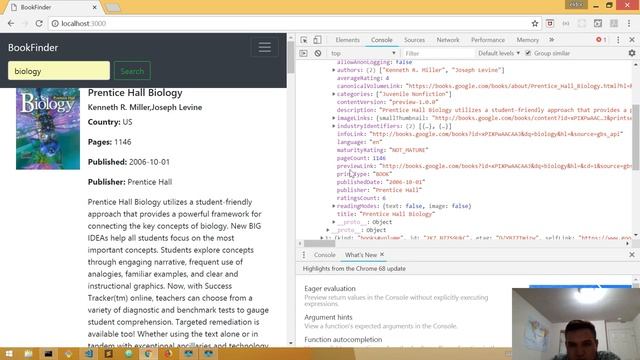Click the Biology book cover thumbnail
The height and width of the screenshot is (360, 640).
(x=48, y=129)
